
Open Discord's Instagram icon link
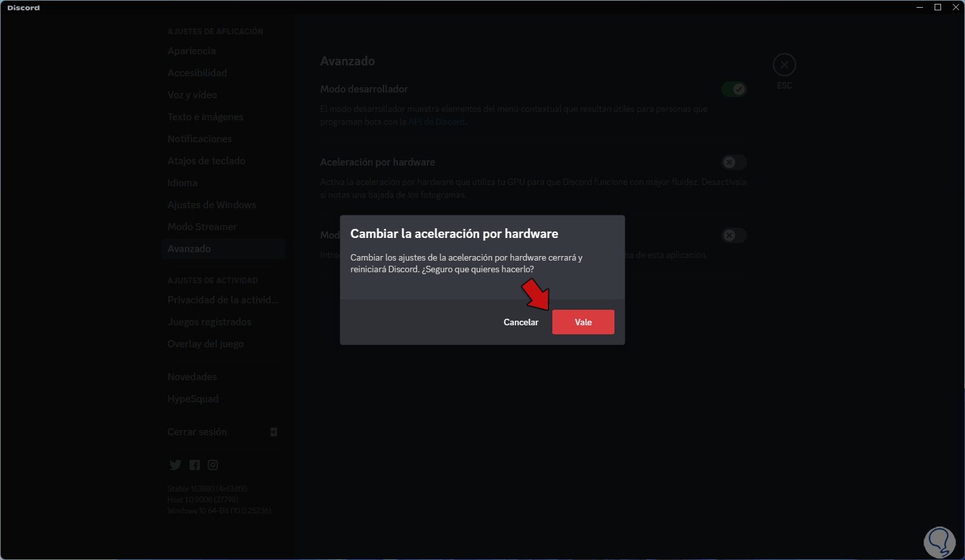coord(213,465)
